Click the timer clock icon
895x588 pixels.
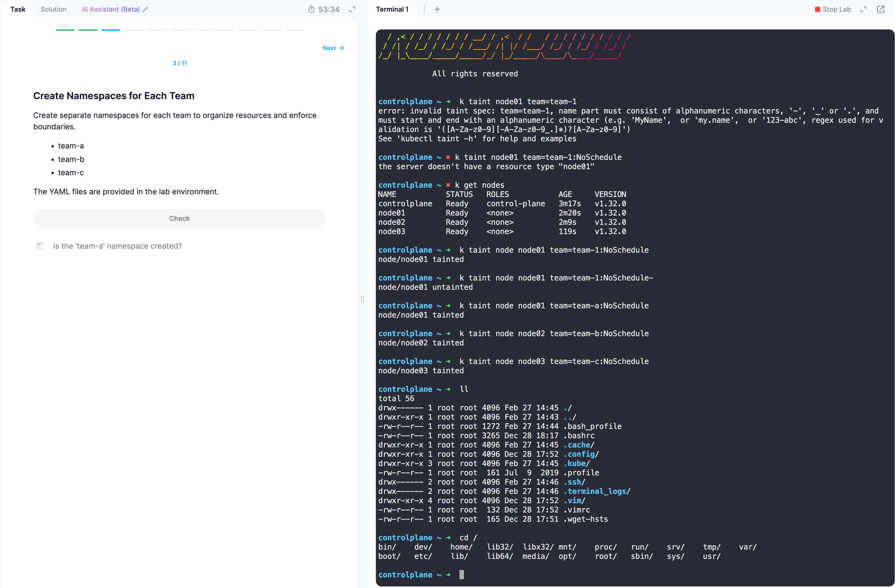(311, 9)
